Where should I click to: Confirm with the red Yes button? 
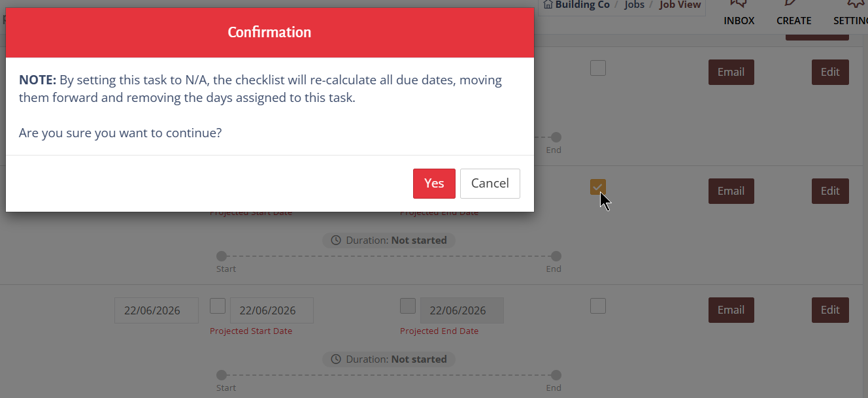coord(434,184)
